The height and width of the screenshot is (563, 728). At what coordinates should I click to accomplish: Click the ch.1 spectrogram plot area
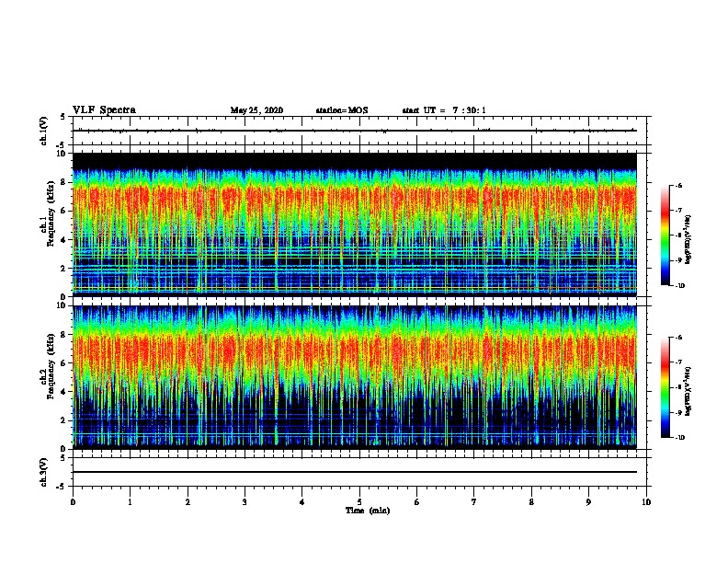pyautogui.click(x=355, y=224)
